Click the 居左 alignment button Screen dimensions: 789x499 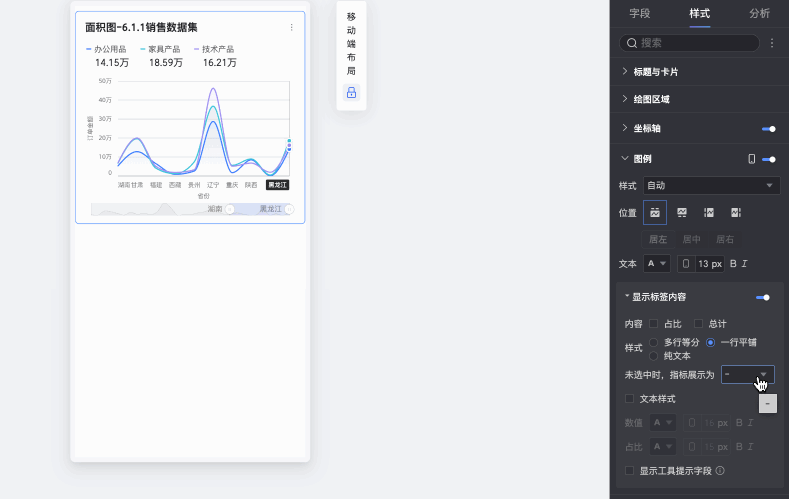(658, 239)
